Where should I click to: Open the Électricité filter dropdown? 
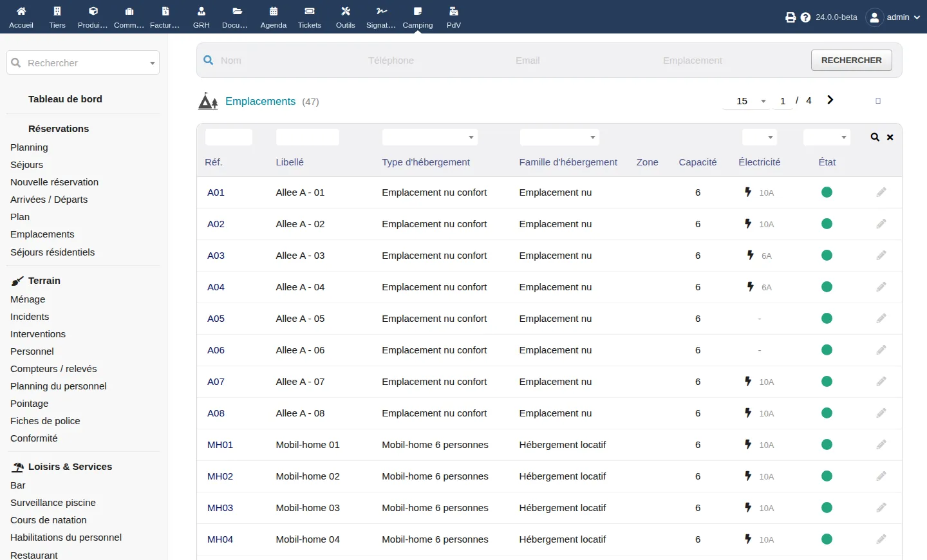click(760, 137)
